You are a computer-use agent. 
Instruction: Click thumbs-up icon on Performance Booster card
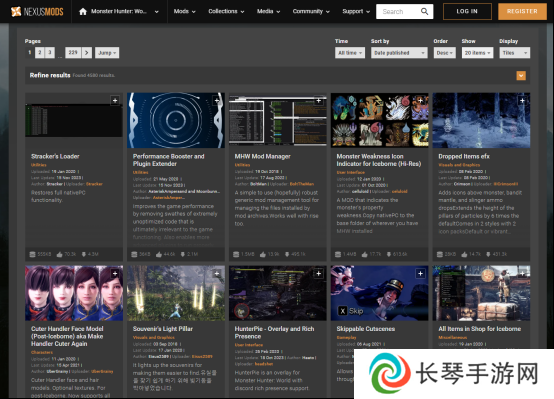pyautogui.click(x=159, y=254)
